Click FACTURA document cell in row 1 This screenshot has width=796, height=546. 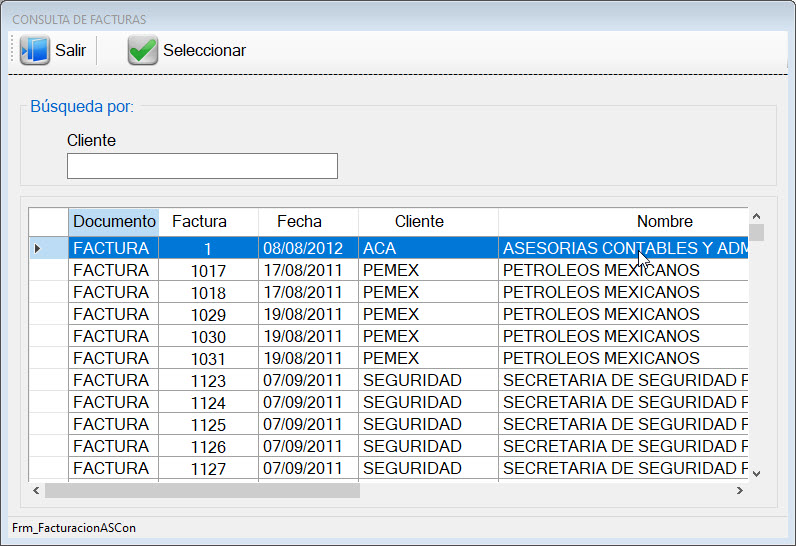pos(114,248)
